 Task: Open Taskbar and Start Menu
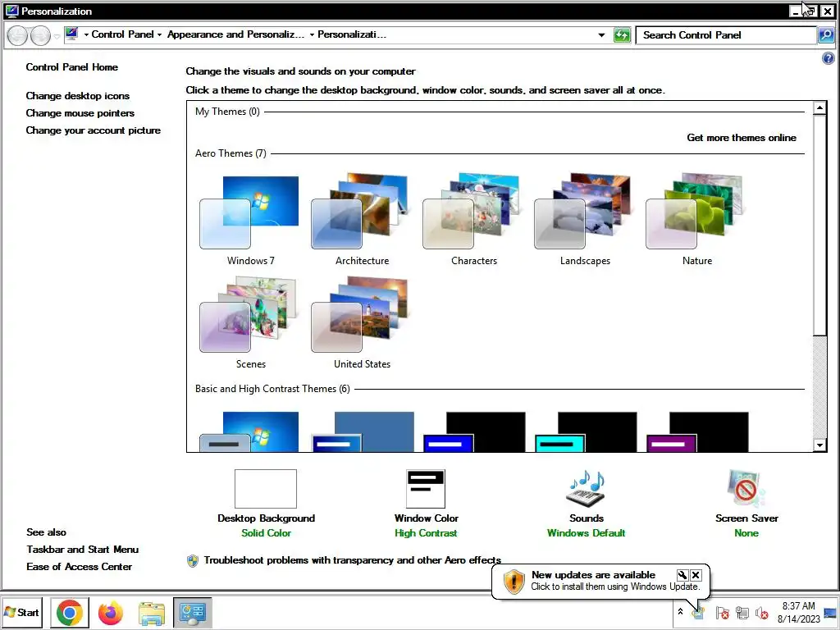coord(83,549)
